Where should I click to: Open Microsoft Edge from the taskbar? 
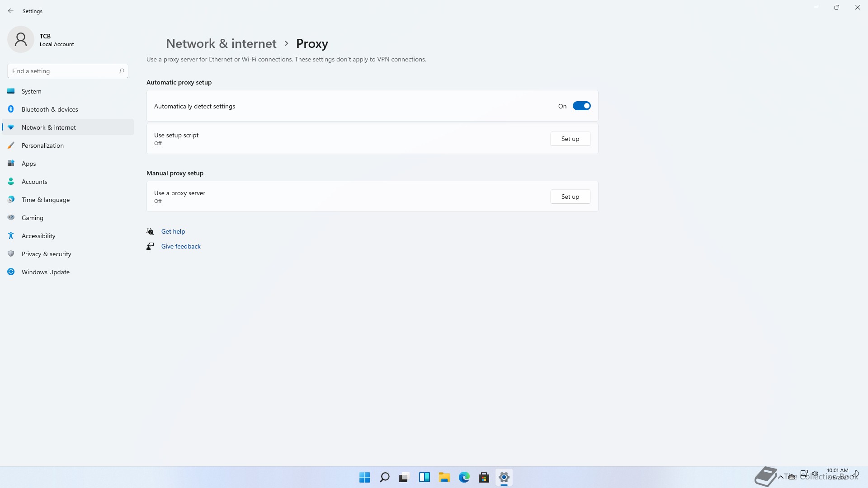(x=464, y=477)
